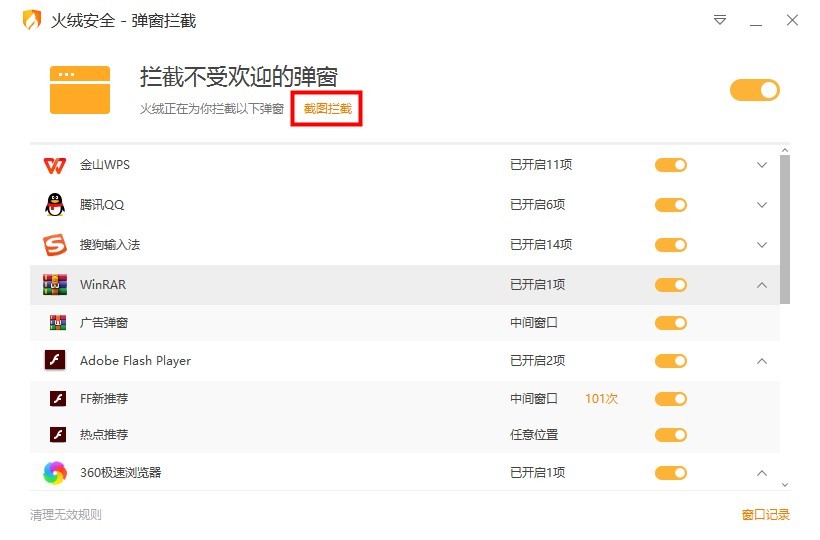The image size is (820, 540).
Task: Click the 拦截不受欢迎的弹窗 heading
Action: coord(238,77)
